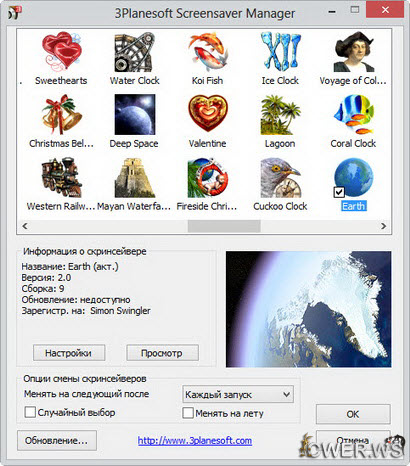
Task: Click the Настройки button
Action: click(69, 353)
